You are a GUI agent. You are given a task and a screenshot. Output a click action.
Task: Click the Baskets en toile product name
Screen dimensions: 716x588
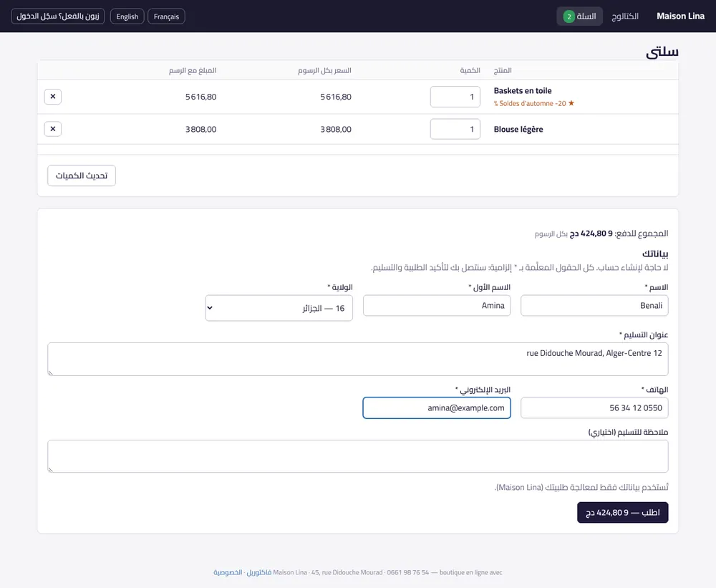(x=523, y=90)
